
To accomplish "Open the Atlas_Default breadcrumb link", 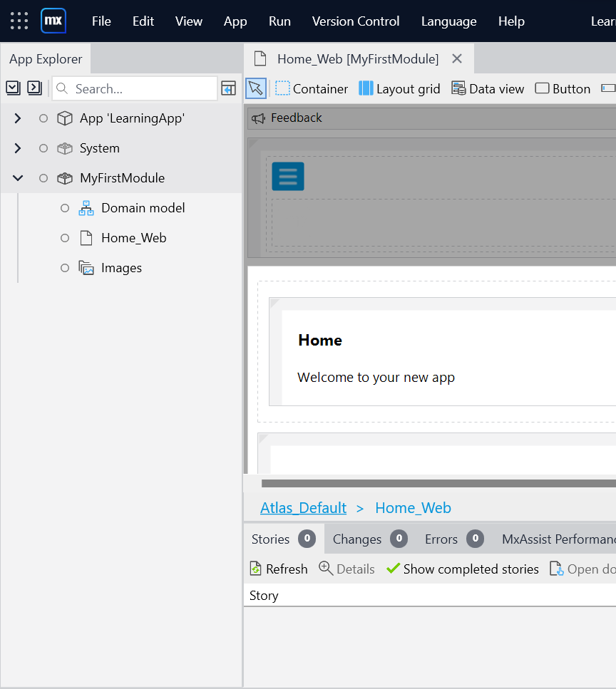I will [303, 508].
